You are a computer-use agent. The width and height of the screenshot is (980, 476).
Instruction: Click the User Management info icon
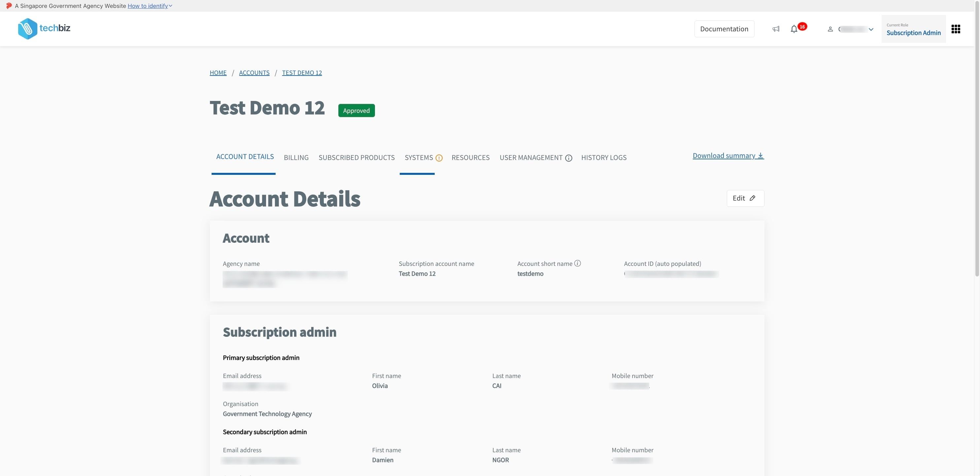(568, 158)
